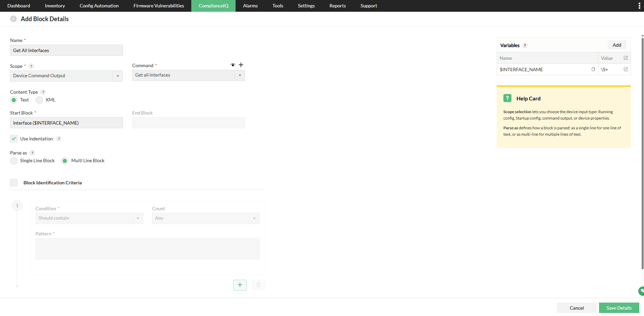644x316 pixels.
Task: Open the Scope help tooltip question mark
Action: tap(31, 66)
